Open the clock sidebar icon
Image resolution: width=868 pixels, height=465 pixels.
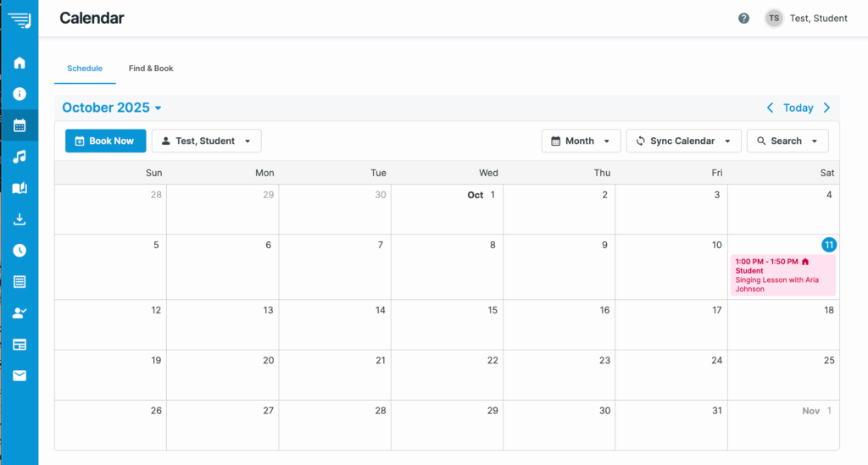tap(19, 251)
